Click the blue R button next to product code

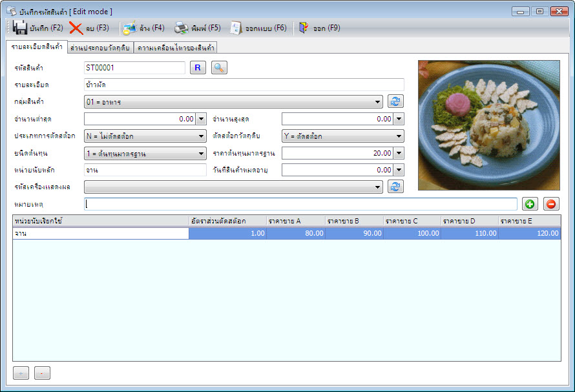pos(198,68)
